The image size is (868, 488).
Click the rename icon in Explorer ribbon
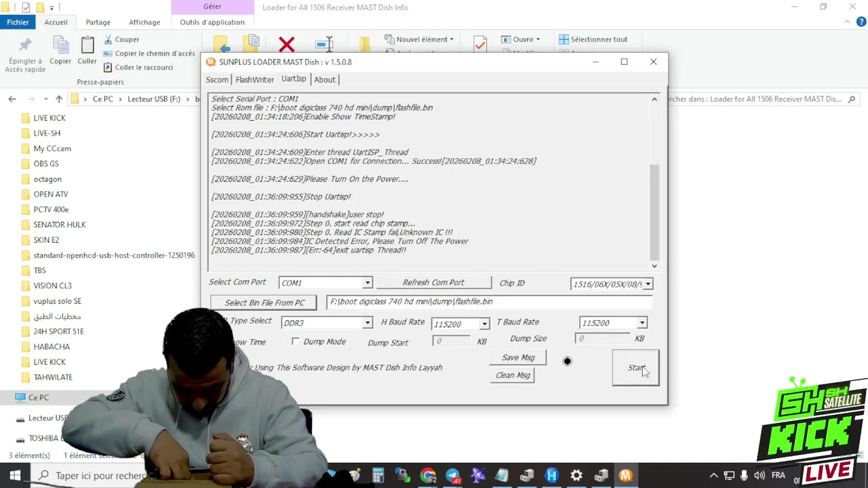(324, 44)
